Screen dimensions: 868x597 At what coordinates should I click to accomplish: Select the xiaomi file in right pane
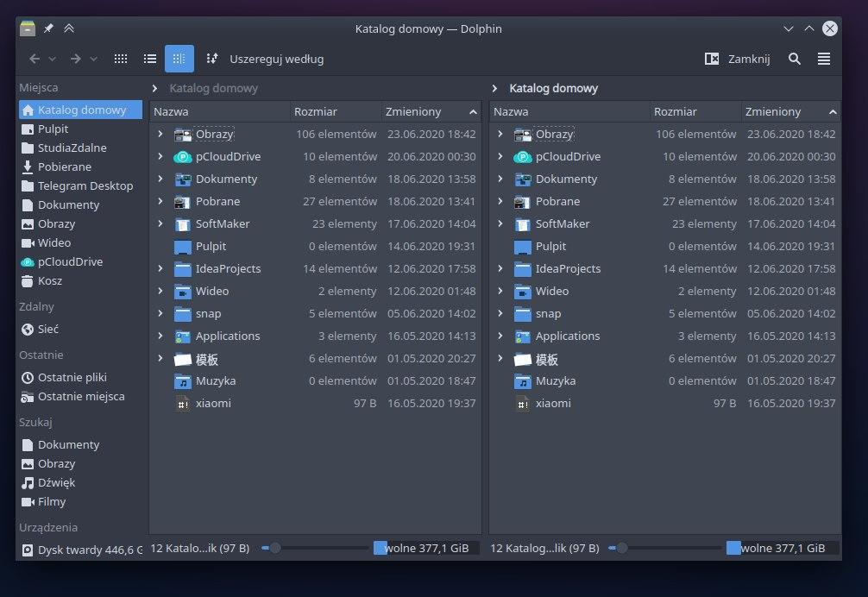(552, 404)
